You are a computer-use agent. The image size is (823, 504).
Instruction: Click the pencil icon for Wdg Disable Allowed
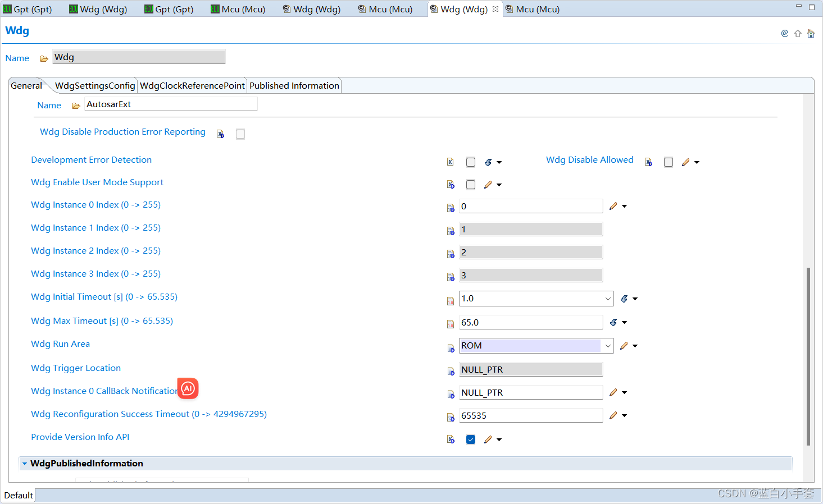click(685, 162)
